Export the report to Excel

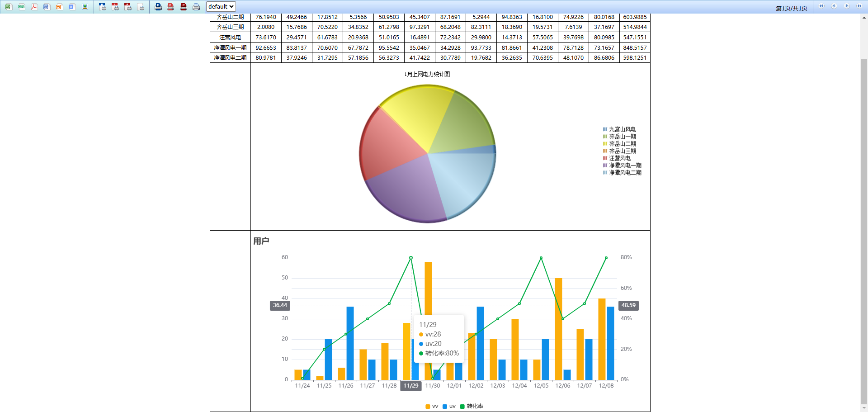pyautogui.click(x=9, y=7)
